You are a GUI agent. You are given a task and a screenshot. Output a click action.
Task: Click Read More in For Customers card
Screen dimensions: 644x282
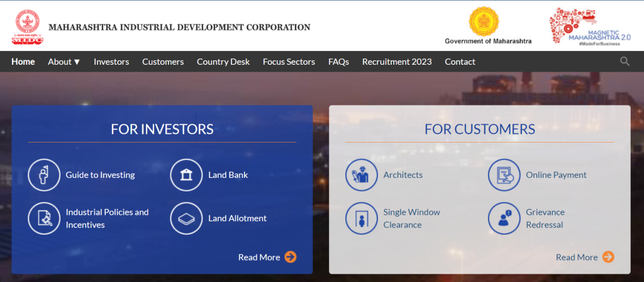point(577,258)
